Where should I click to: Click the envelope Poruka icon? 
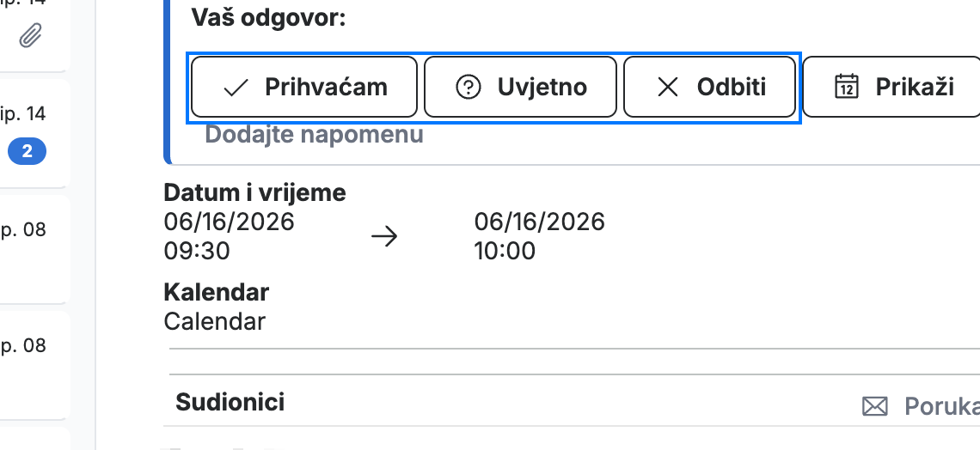[874, 407]
